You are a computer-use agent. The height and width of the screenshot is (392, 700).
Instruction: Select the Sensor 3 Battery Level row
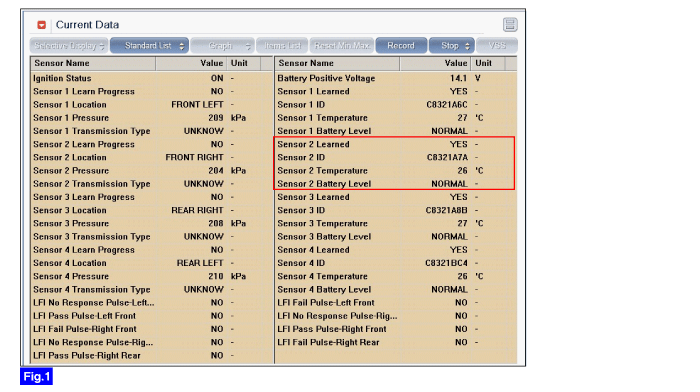coord(396,237)
